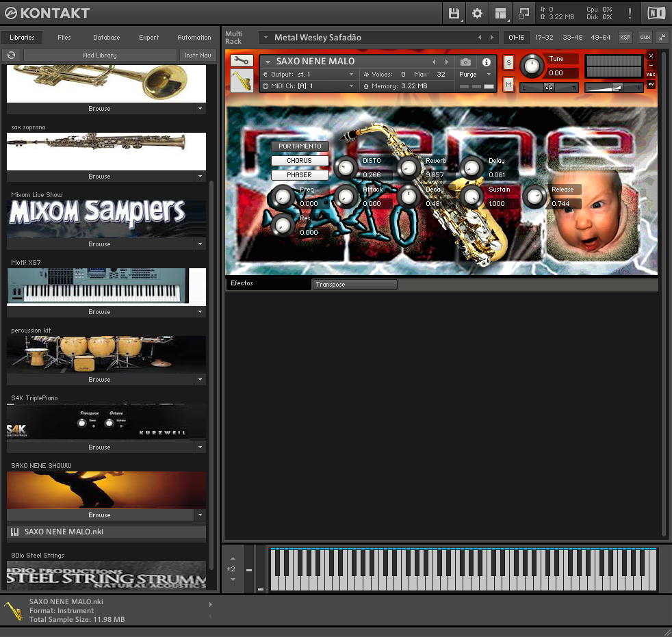Click the Reverb knob
This screenshot has height=637, width=672.
tap(408, 168)
